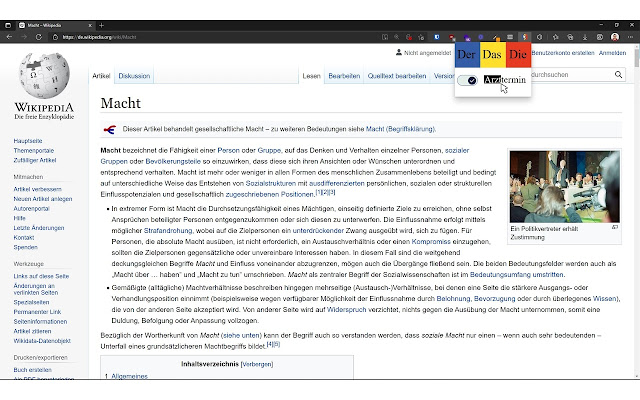This screenshot has width=640, height=400.
Task: Open a new browser tab
Action: [x=102, y=25]
